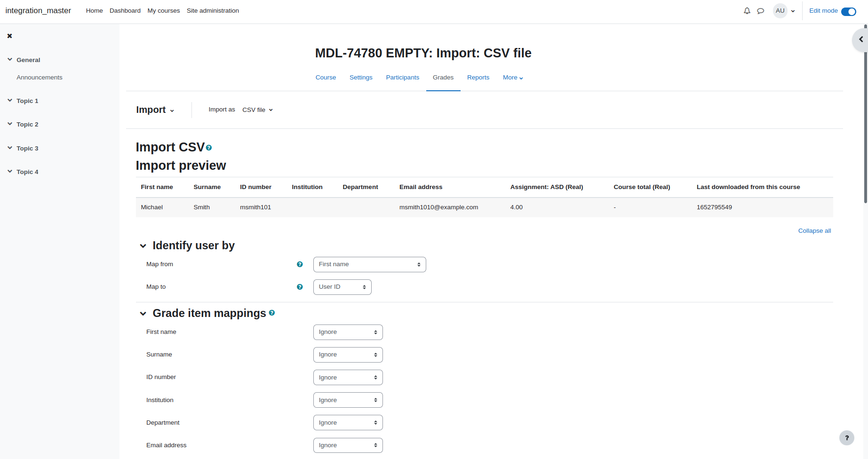Viewport: 868px width, 459px height.
Task: Close the course index drawer
Action: (x=9, y=36)
